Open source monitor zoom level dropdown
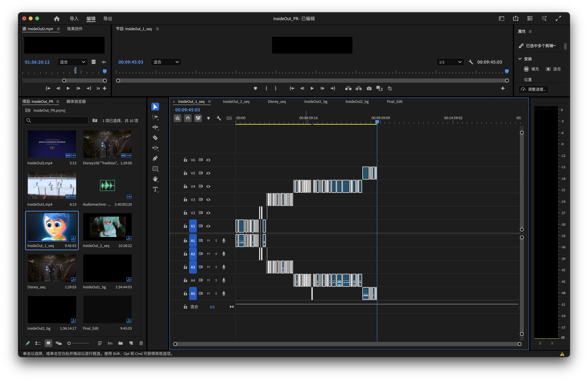588x381 pixels. (x=72, y=62)
